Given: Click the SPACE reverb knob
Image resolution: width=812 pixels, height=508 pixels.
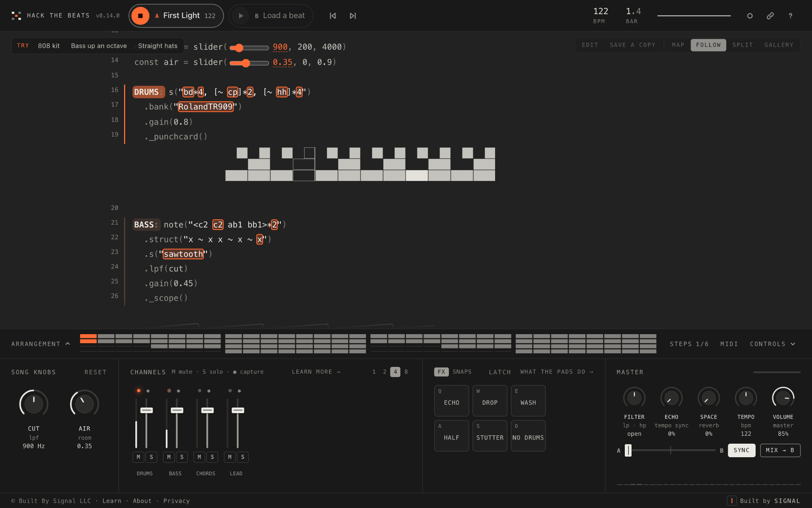Looking at the screenshot, I should [x=709, y=398].
